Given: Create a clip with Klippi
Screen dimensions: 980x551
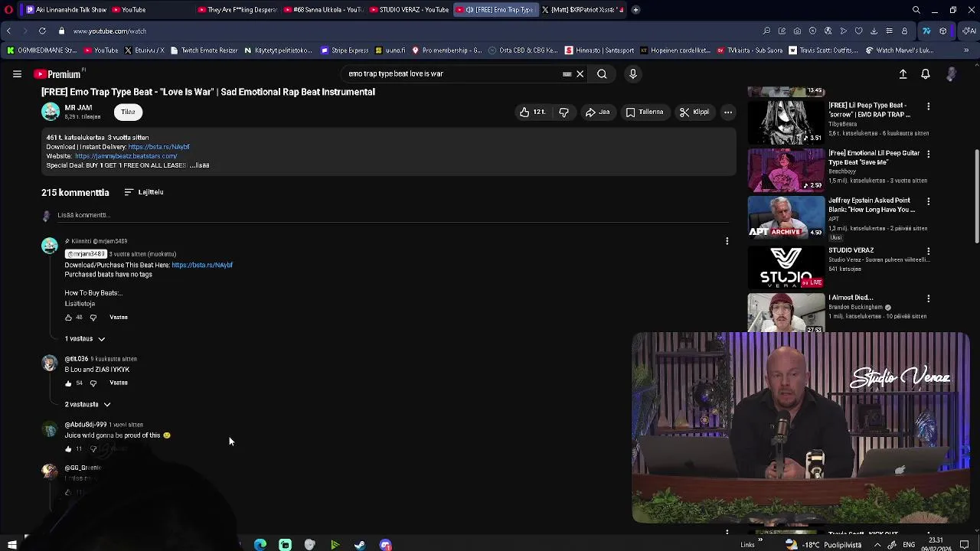Looking at the screenshot, I should point(694,112).
